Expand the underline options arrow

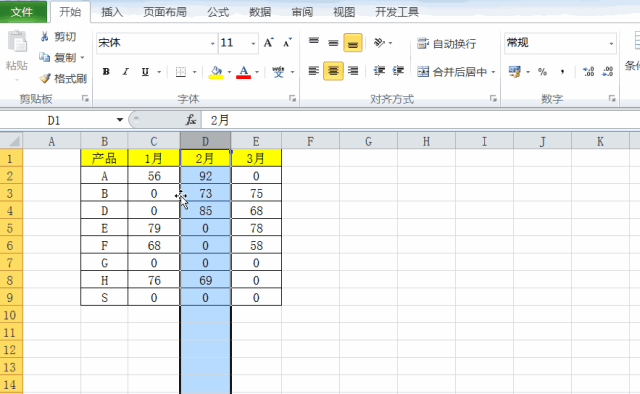pos(159,72)
